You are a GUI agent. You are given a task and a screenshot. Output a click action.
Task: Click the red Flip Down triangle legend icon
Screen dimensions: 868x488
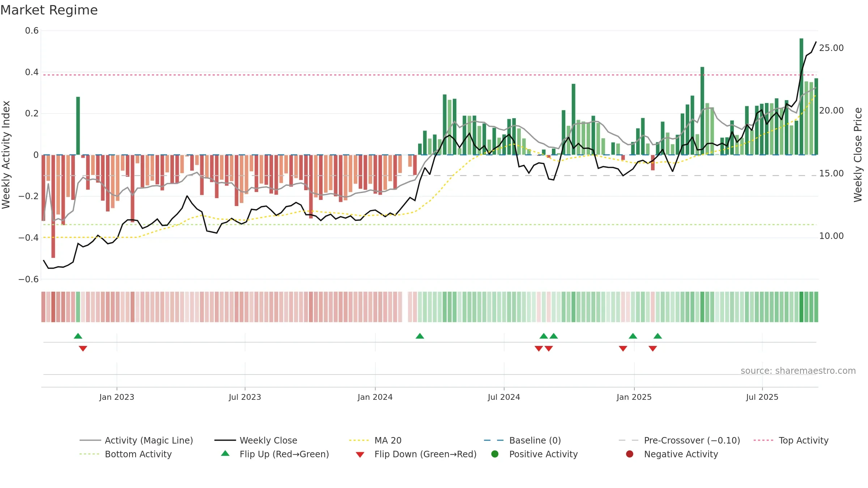tap(360, 455)
